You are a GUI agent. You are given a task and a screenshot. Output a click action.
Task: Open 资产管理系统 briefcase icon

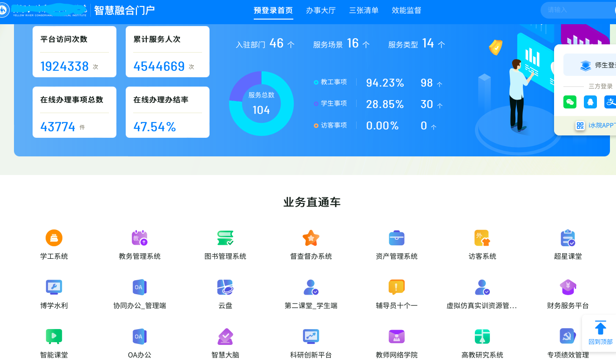pos(396,238)
